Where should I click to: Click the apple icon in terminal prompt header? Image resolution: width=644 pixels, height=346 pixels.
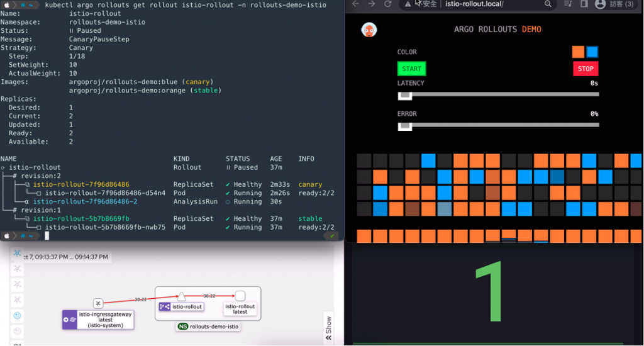6,5
